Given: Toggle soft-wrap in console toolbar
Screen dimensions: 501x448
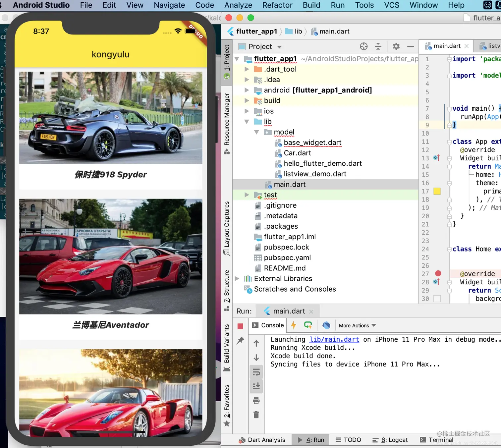Looking at the screenshot, I should (256, 372).
